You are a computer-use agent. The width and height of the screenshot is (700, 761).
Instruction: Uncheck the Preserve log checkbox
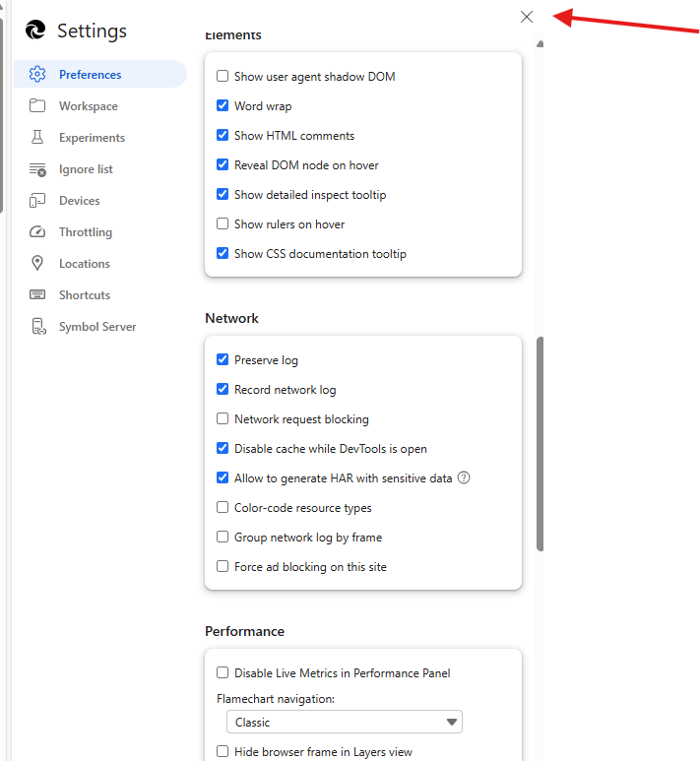tap(223, 360)
